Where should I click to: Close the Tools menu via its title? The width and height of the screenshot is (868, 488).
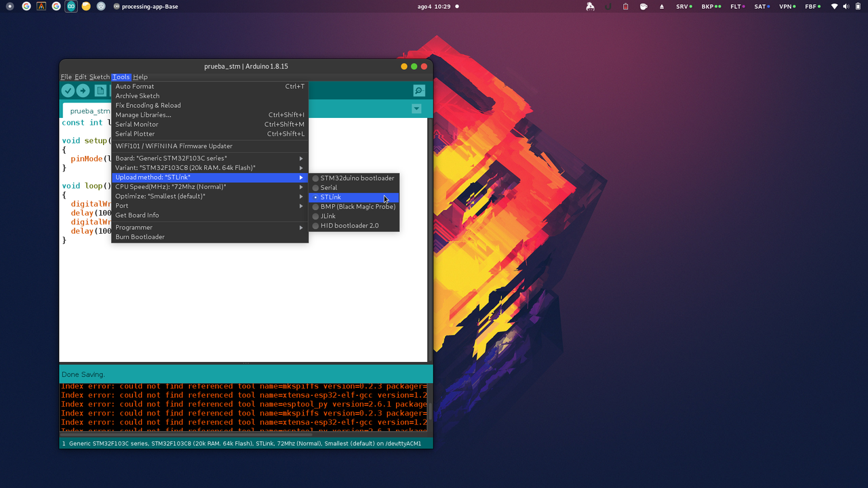coord(121,77)
